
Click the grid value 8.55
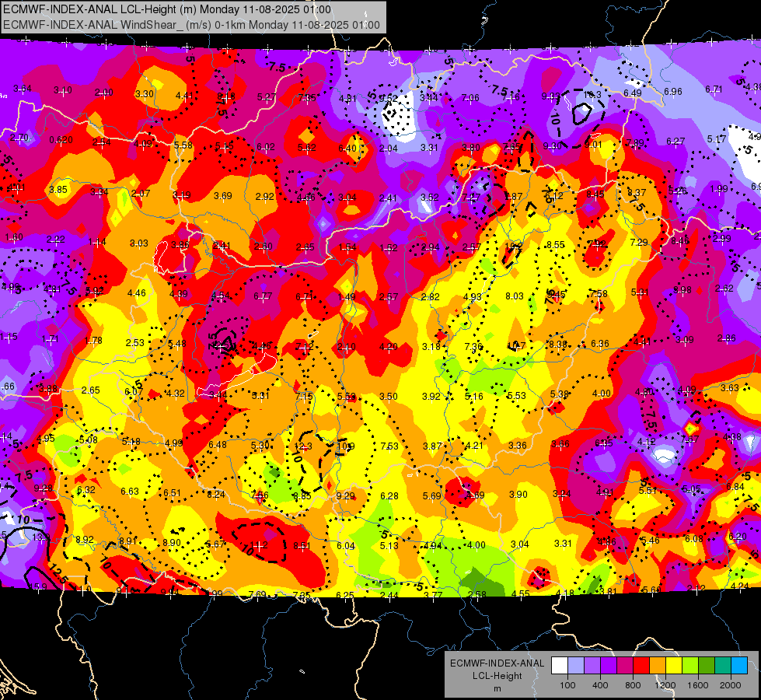[x=556, y=245]
